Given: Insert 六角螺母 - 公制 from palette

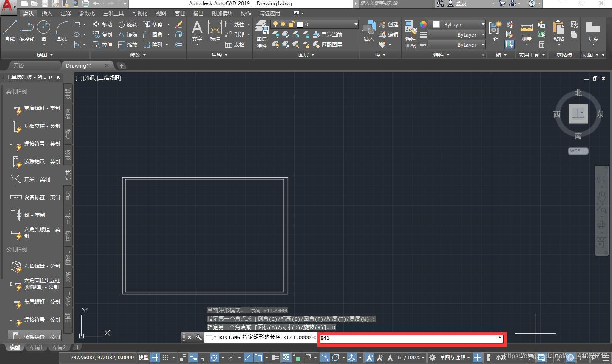Looking at the screenshot, I should click(x=36, y=266).
